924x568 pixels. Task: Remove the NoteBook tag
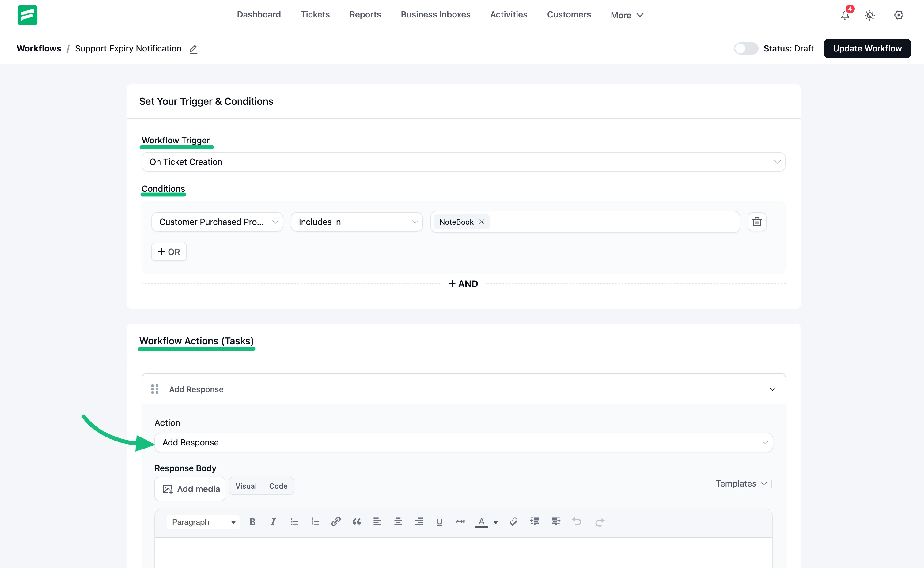coord(482,222)
